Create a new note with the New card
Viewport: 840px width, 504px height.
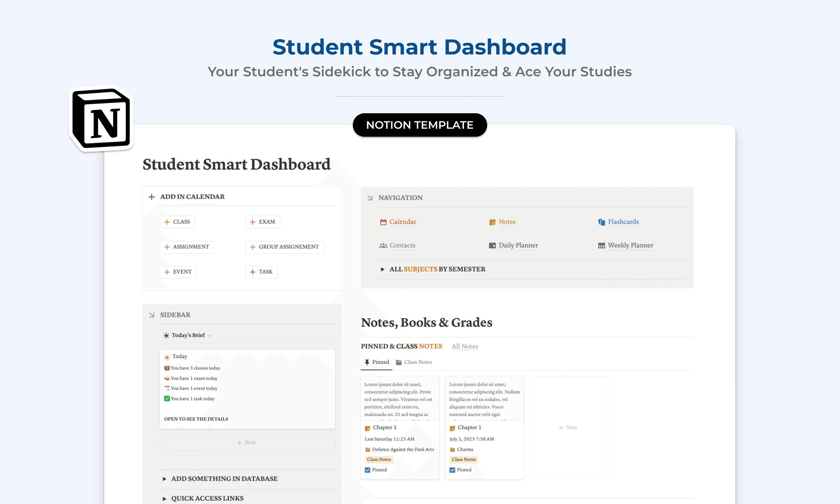568,427
